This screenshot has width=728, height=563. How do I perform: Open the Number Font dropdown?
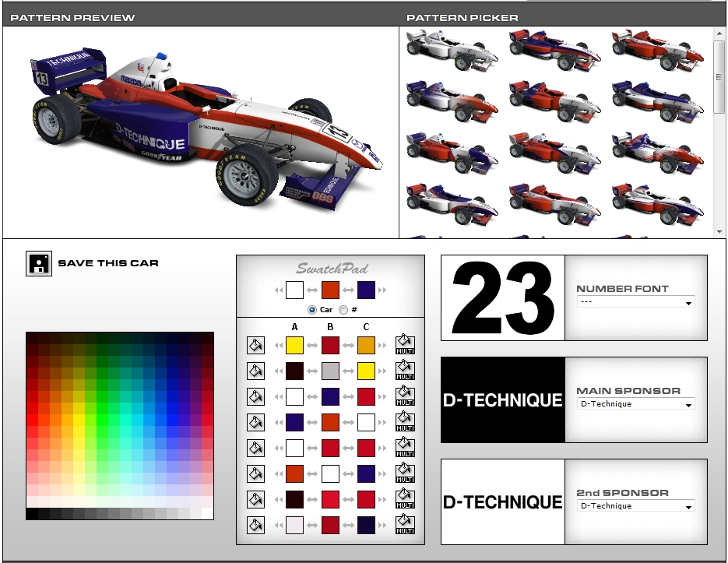click(x=635, y=303)
